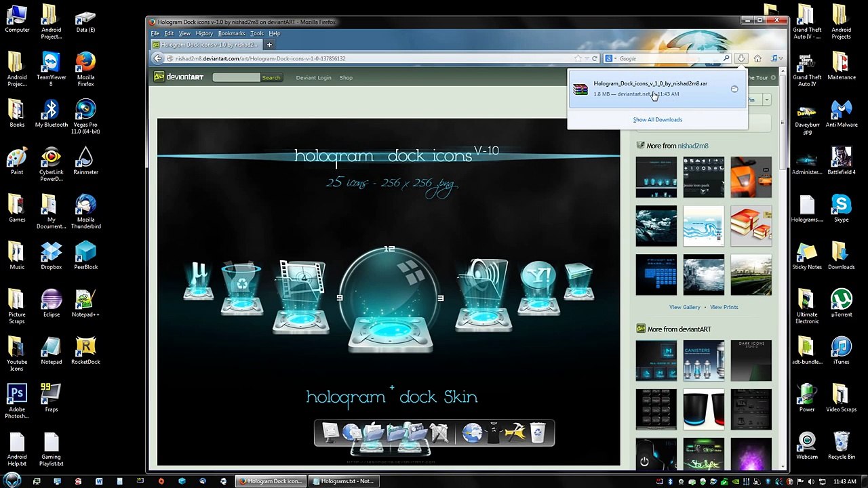Open a new tab with plus button
Image resolution: width=868 pixels, height=488 pixels.
(269, 45)
